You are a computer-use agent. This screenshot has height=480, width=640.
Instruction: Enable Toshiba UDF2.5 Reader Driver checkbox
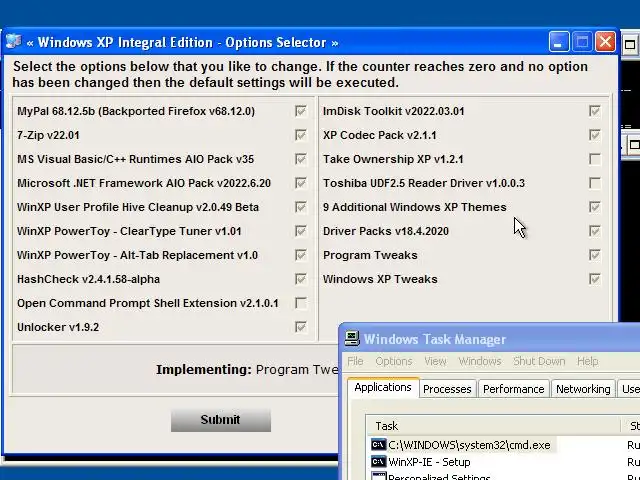pos(595,183)
